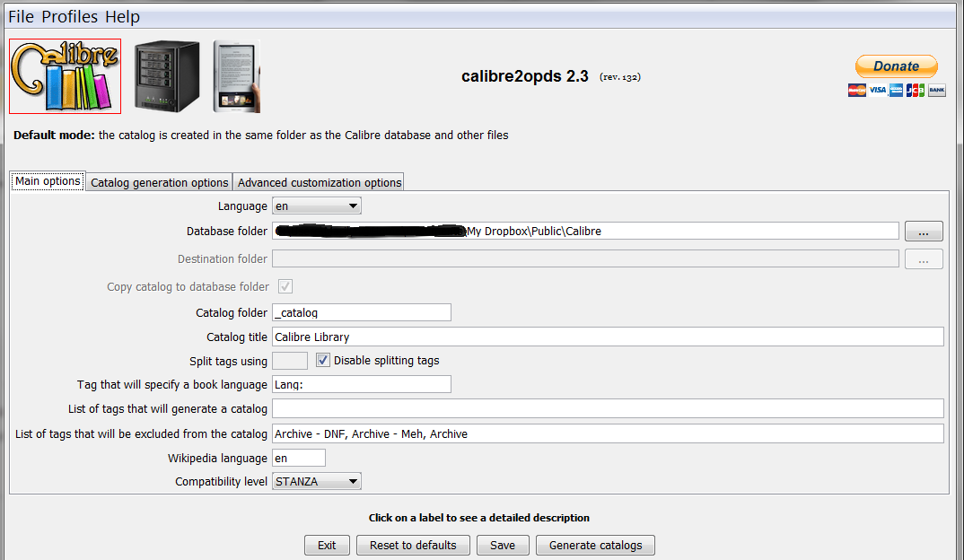Click 'List of tags that will be excluded' label
The image size is (964, 560).
[142, 434]
